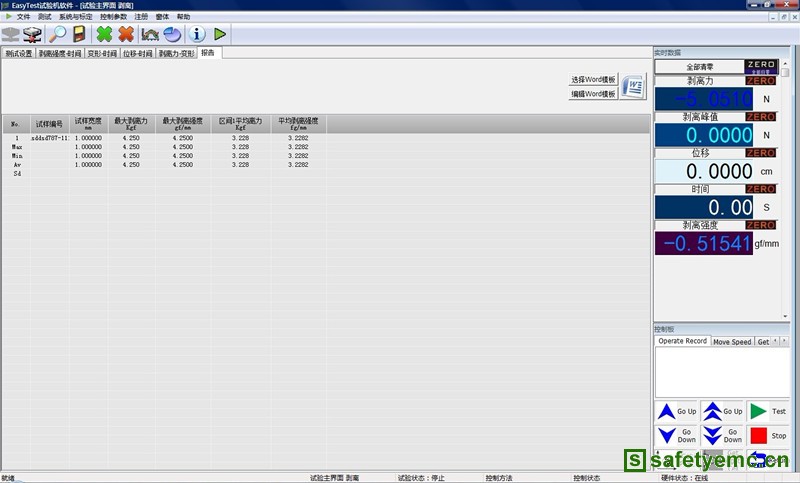Viewport: 800px width, 483px height.
Task: Click the 平均剥离强度 column header
Action: [x=298, y=124]
